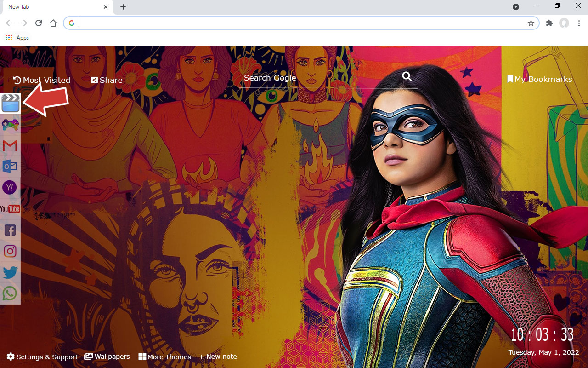588x368 pixels.
Task: Open YouTube from the sidebar
Action: pyautogui.click(x=10, y=209)
